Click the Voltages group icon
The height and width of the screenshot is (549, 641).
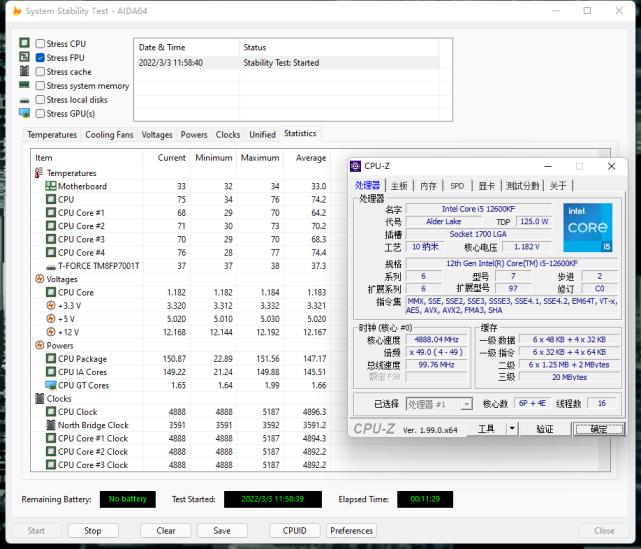coord(39,279)
